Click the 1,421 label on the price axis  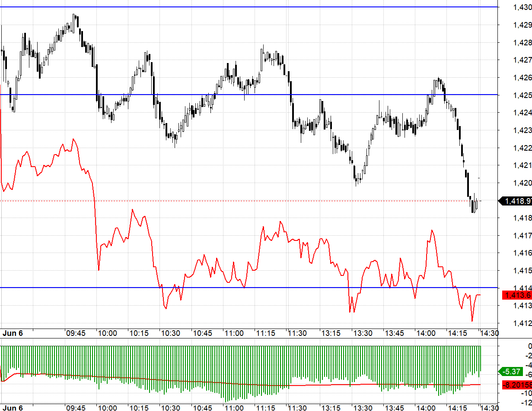pyautogui.click(x=522, y=165)
